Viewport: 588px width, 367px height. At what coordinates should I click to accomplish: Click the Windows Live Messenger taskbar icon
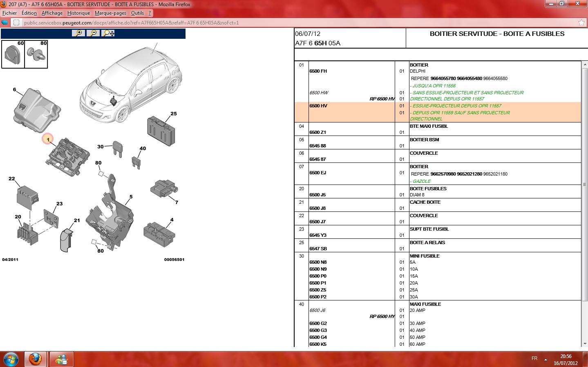coord(61,359)
